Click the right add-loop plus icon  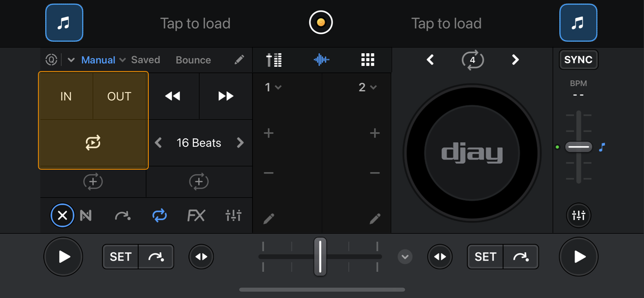[199, 182]
